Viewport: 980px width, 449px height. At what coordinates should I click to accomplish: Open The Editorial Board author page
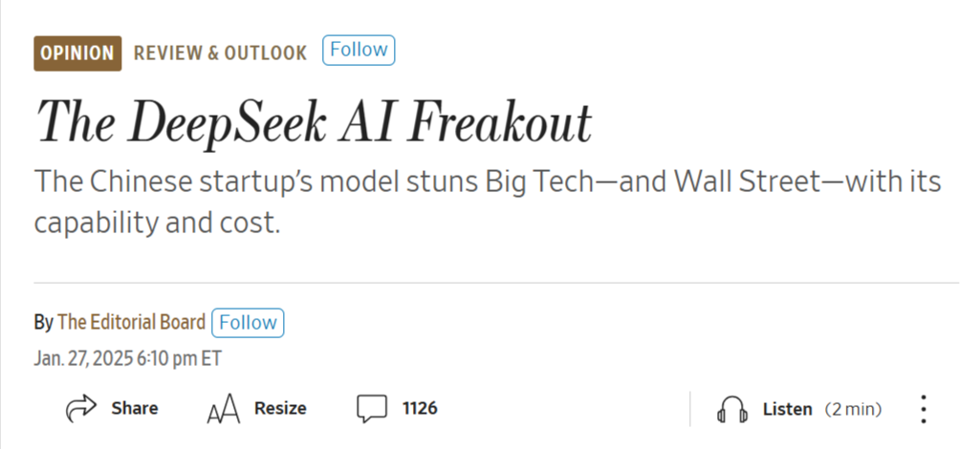point(132,323)
